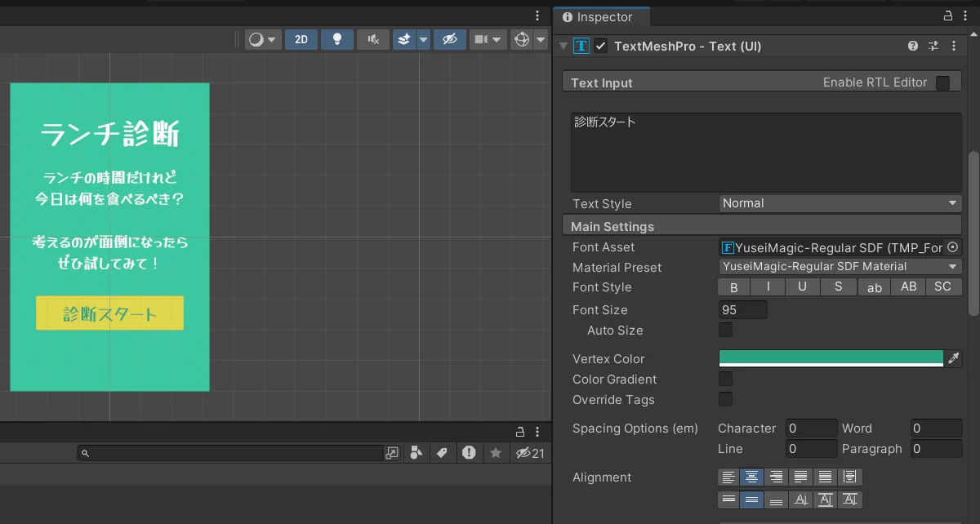Viewport: 980px width, 524px height.
Task: Set horizontal alignment to justified
Action: coord(801,477)
